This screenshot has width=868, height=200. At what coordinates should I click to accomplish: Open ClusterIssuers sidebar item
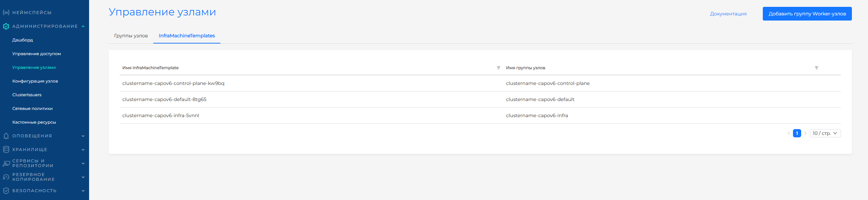pos(27,95)
